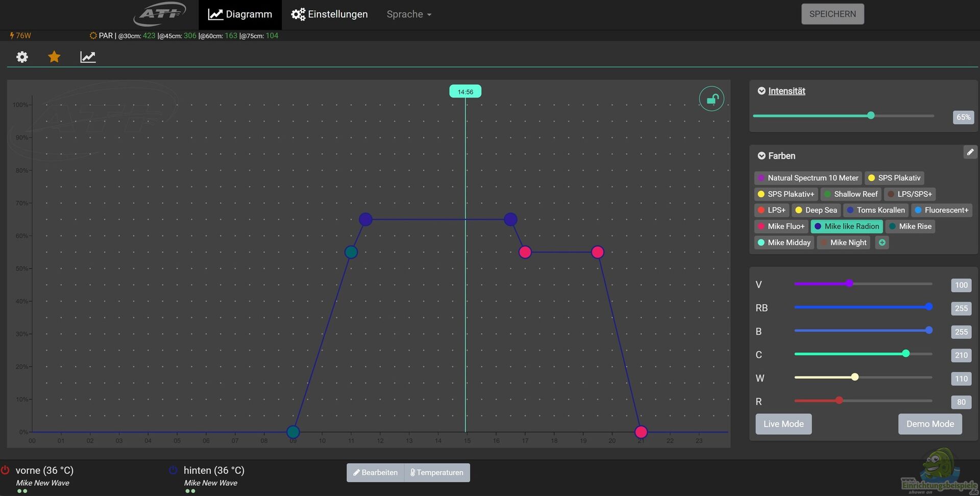Image resolution: width=980 pixels, height=496 pixels.
Task: Click the ATI logo in header
Action: [x=160, y=14]
